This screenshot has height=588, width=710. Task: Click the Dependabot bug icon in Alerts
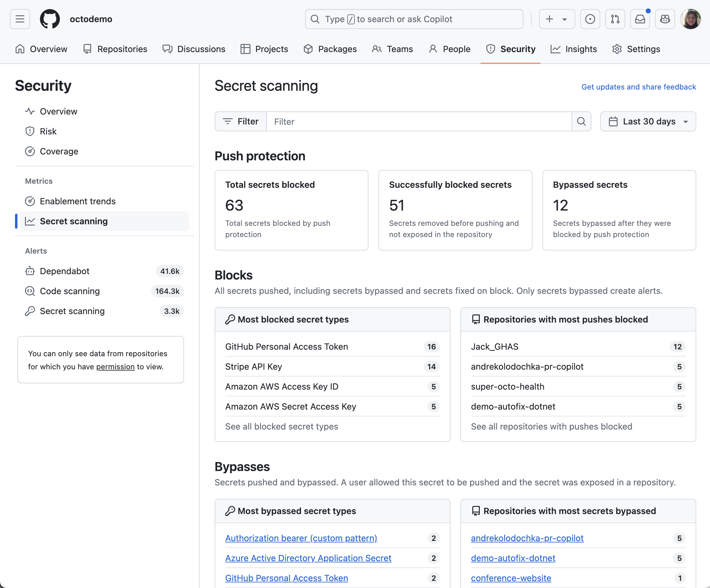tap(30, 271)
